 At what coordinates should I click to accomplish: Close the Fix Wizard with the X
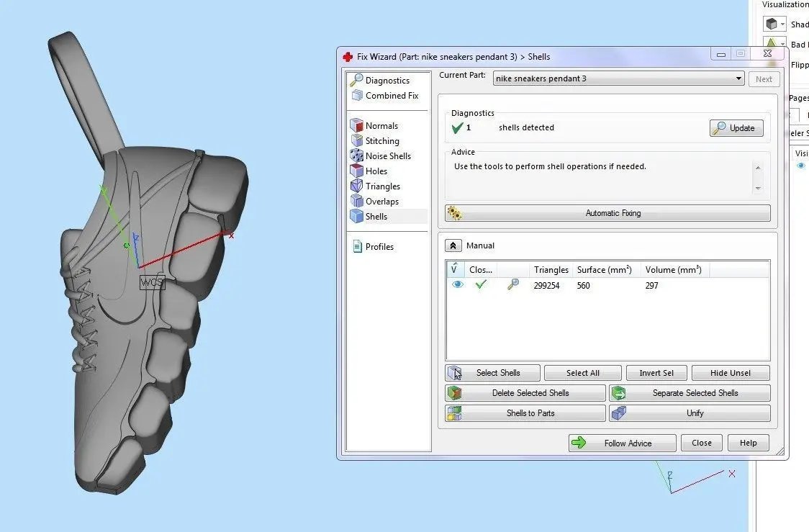pyautogui.click(x=768, y=54)
